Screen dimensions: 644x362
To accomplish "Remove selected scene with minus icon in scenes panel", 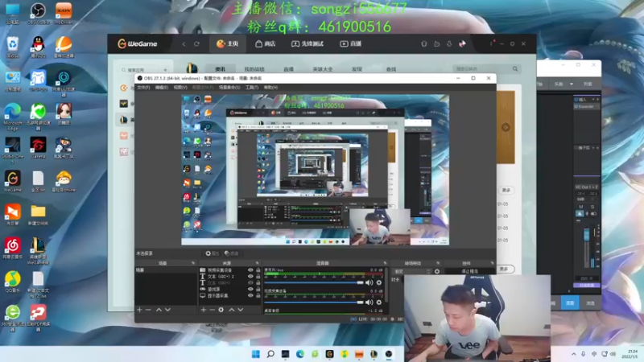I will 148,310.
